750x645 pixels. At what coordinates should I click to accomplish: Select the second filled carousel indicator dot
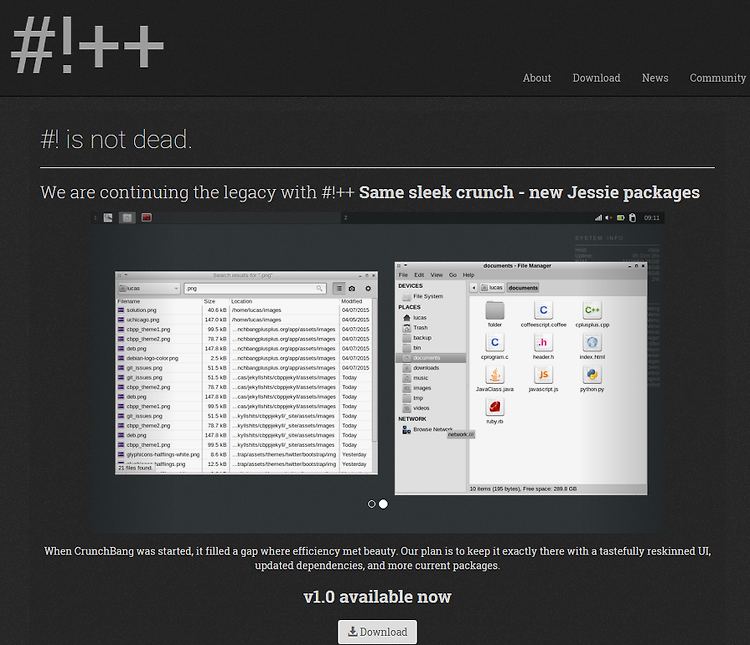pyautogui.click(x=384, y=504)
